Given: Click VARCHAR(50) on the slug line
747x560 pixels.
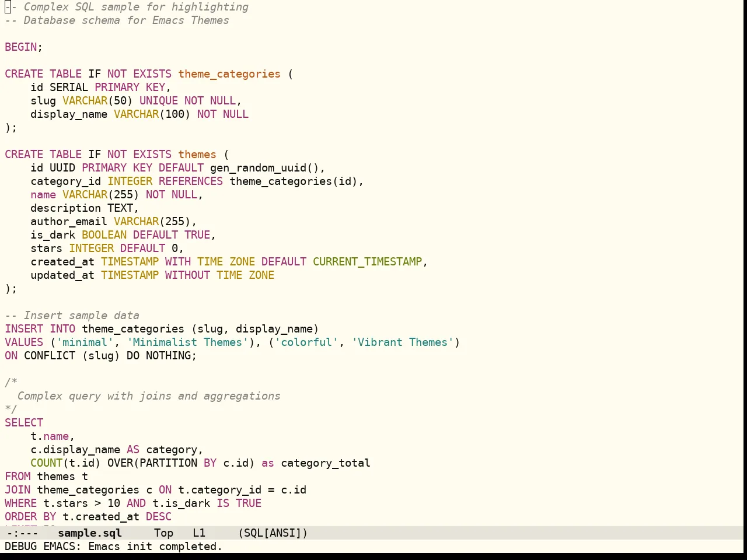Looking at the screenshot, I should (98, 101).
